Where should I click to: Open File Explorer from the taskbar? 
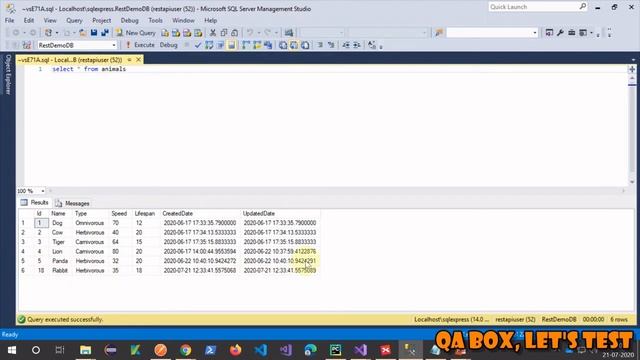(85, 350)
